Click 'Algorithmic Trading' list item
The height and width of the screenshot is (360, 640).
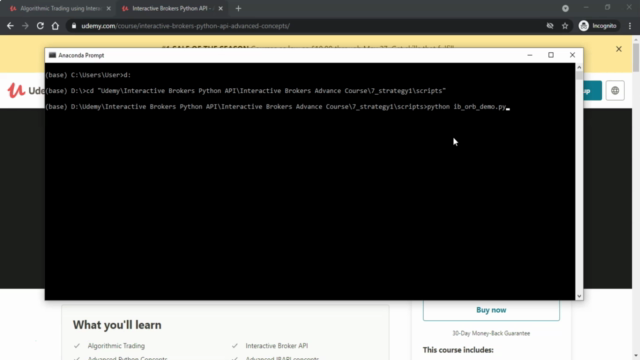(x=116, y=346)
